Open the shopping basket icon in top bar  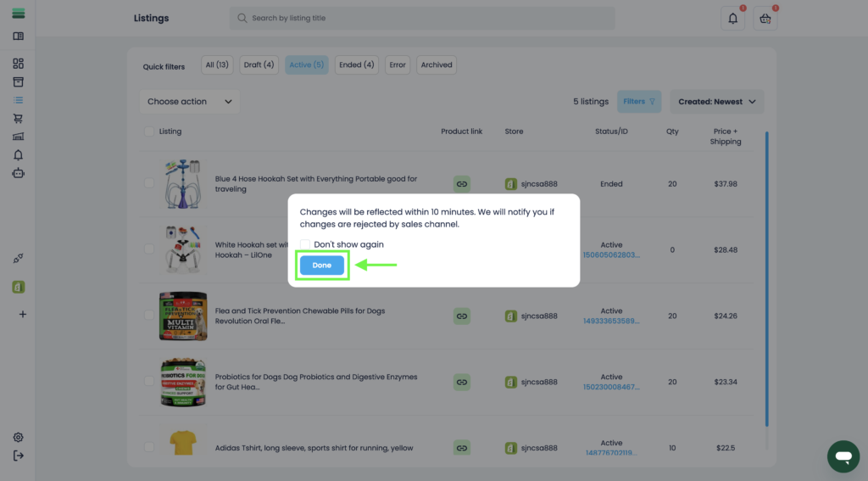(x=765, y=19)
